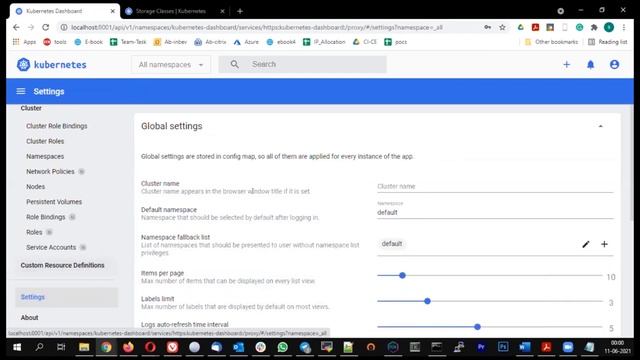Open Namespaces in the sidebar
The width and height of the screenshot is (640, 360).
click(x=45, y=156)
